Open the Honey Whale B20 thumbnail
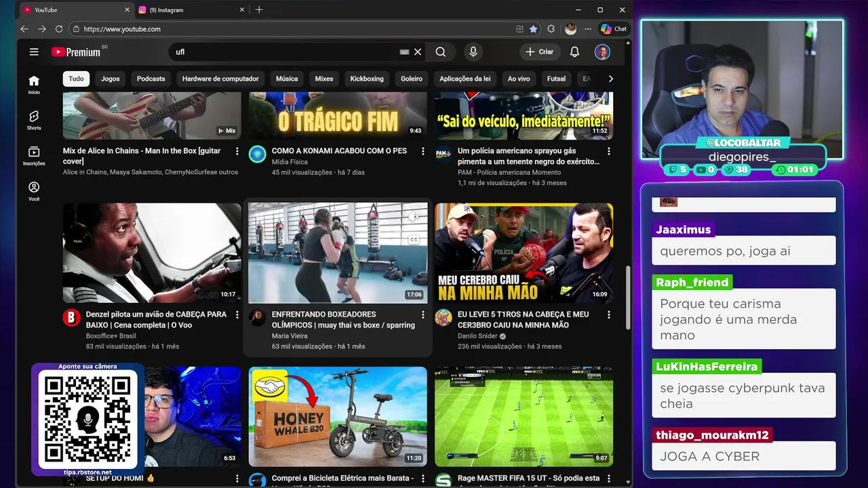This screenshot has height=488, width=868. (x=338, y=417)
